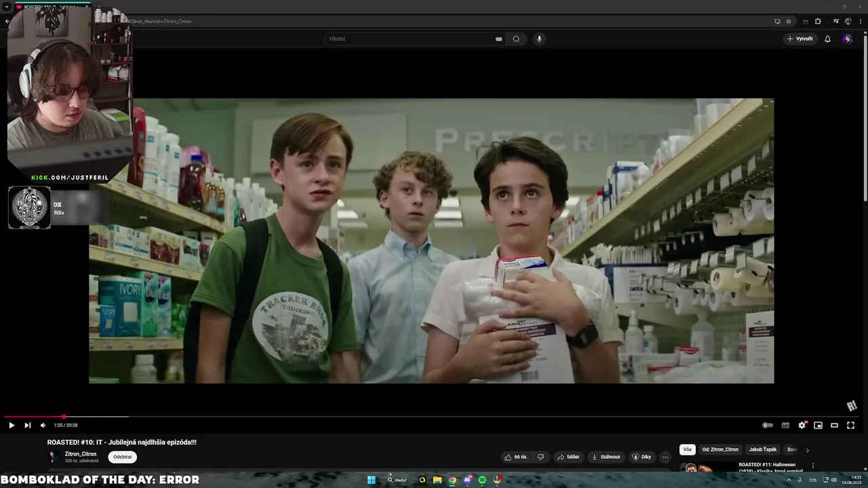This screenshot has width=868, height=488.
Task: Enter fullscreen video mode
Action: 850,425
